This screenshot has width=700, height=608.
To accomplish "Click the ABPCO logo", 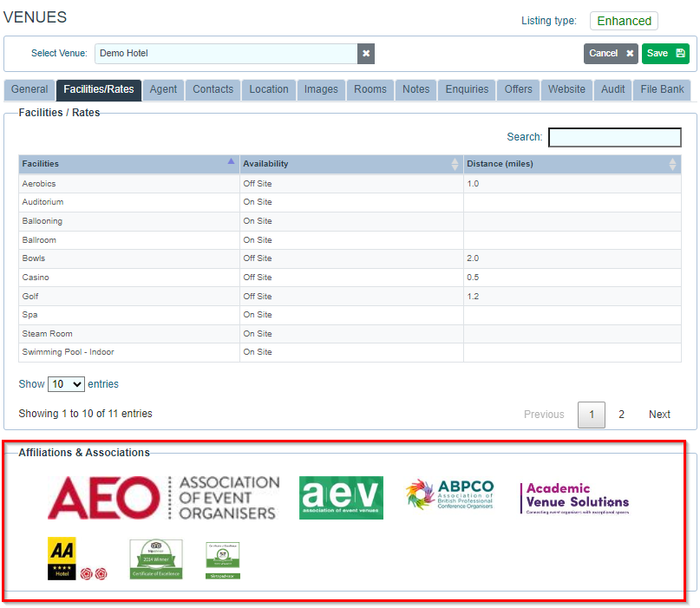I will [x=449, y=494].
